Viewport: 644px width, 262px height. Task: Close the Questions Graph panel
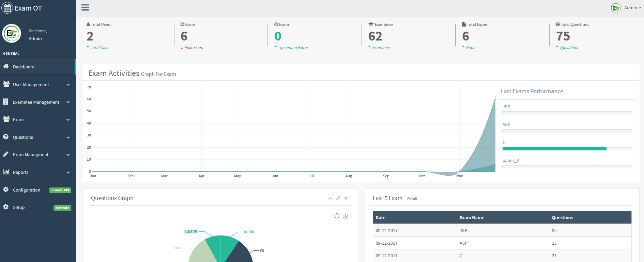click(346, 198)
